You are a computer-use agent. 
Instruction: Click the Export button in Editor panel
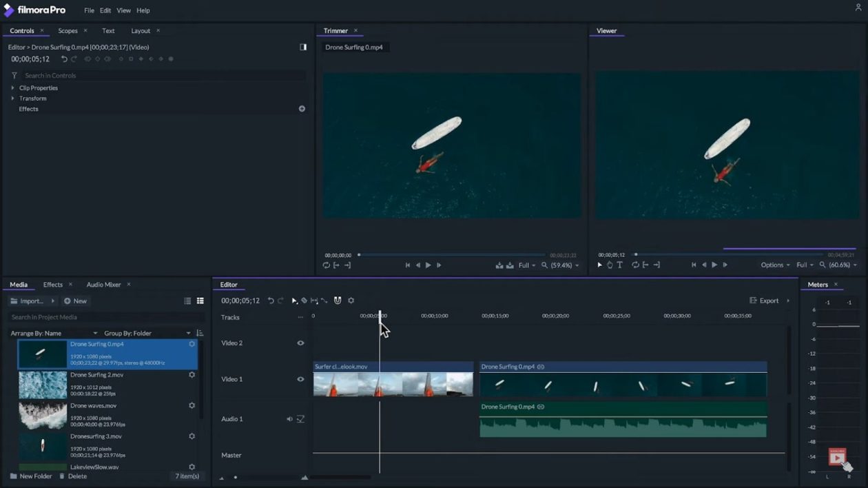click(x=768, y=301)
